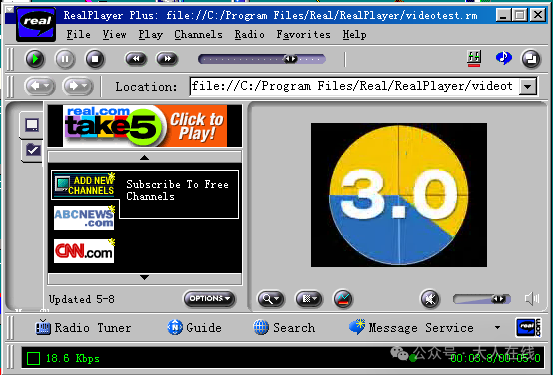Open the CNN.com channel
This screenshot has height=375, width=553.
tap(84, 251)
